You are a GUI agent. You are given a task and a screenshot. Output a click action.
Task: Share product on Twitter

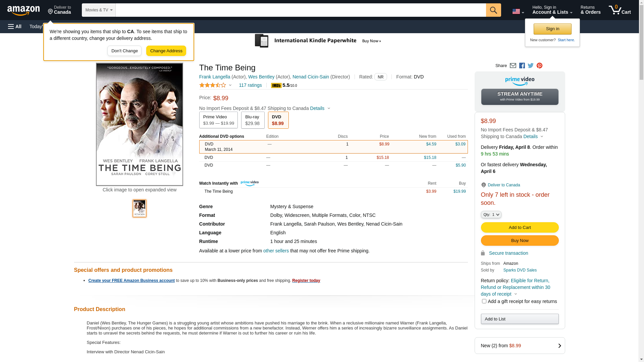coord(531,66)
